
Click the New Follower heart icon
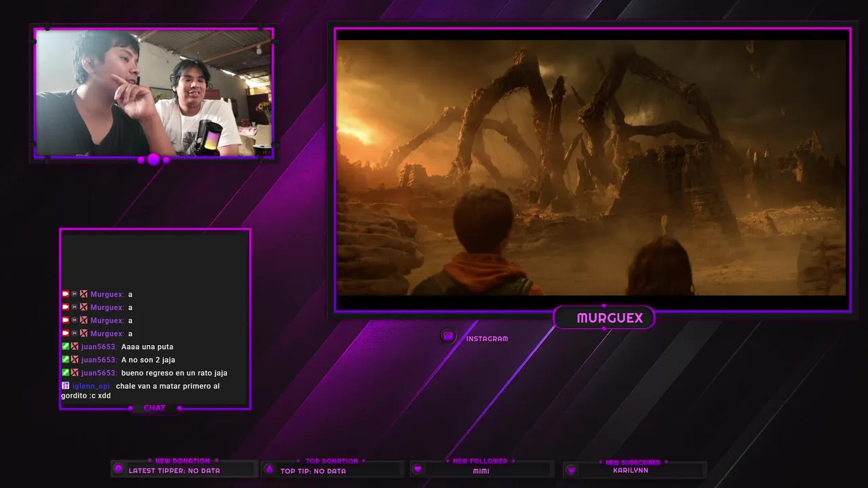click(x=418, y=469)
